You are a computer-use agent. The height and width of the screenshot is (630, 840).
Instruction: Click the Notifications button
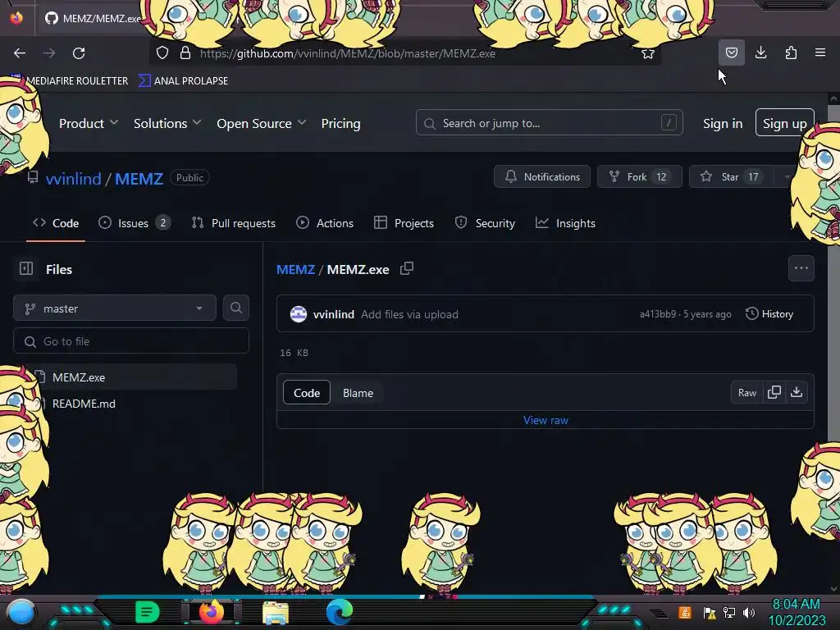(542, 176)
